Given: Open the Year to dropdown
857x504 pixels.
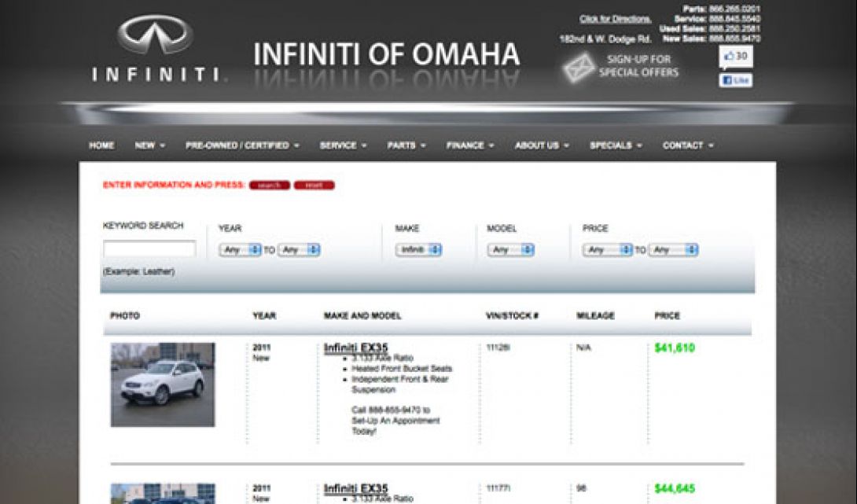Looking at the screenshot, I should pos(299,250).
